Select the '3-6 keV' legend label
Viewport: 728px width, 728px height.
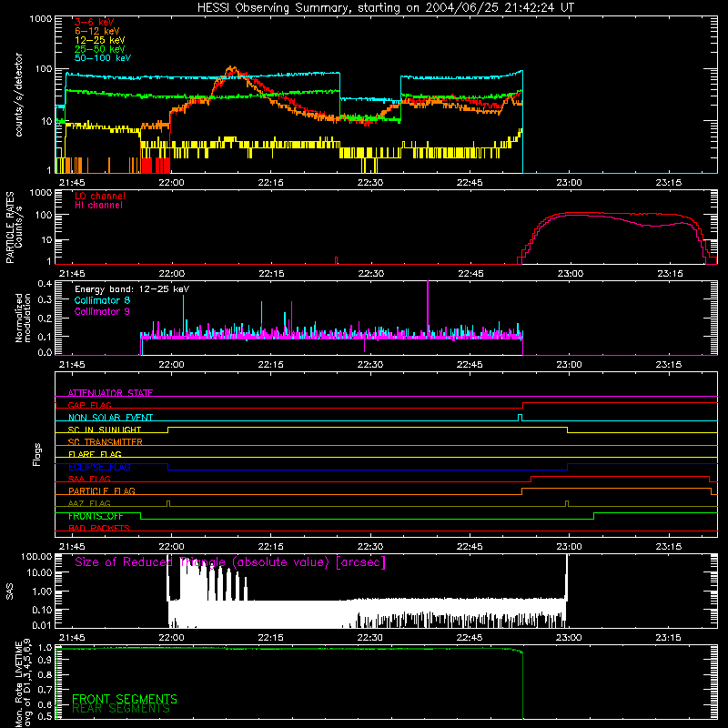point(95,22)
